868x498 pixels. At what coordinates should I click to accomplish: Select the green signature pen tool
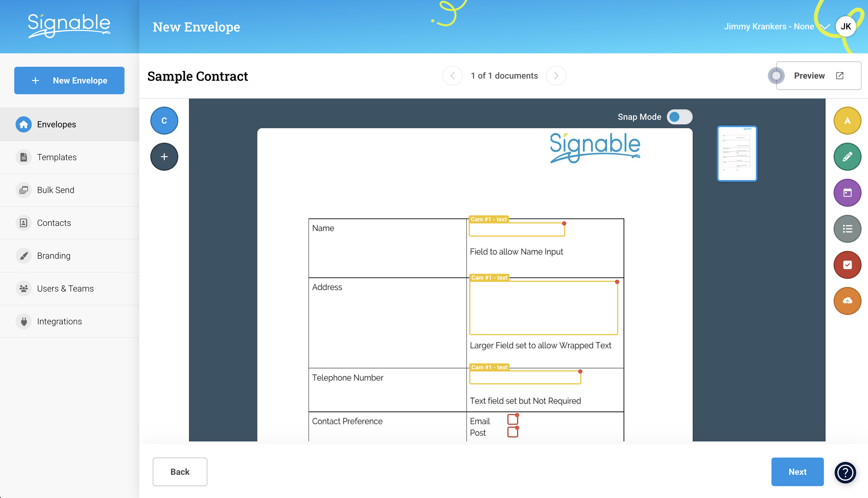click(x=847, y=157)
